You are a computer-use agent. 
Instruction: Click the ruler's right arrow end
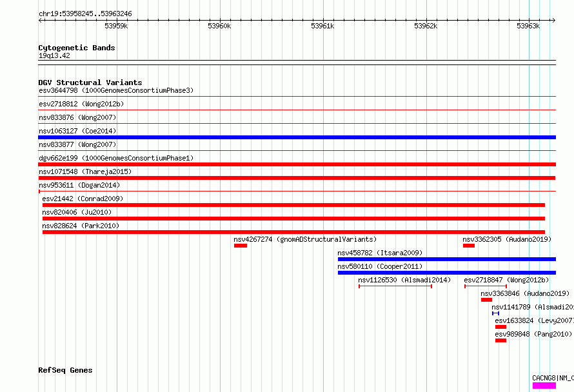[x=553, y=20]
